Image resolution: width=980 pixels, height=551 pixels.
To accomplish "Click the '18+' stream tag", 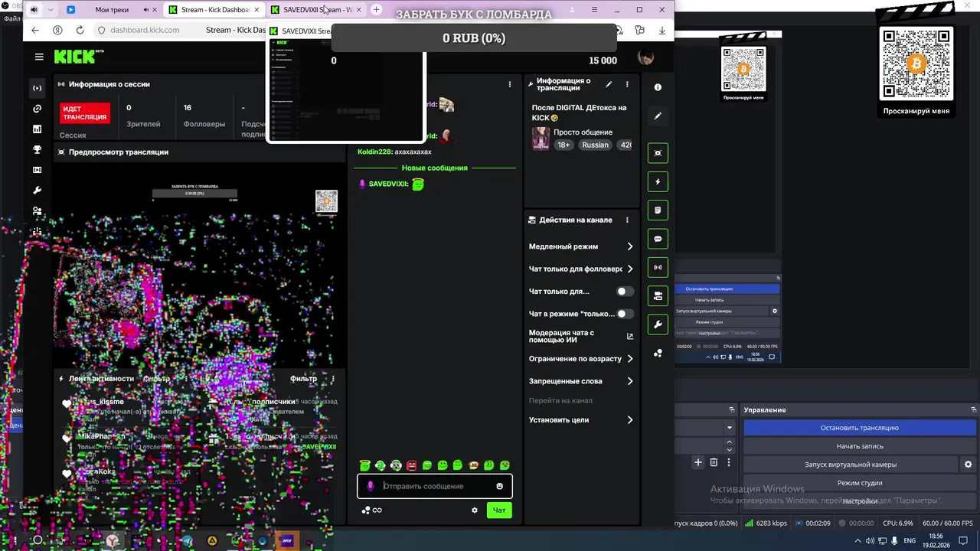I will (563, 145).
